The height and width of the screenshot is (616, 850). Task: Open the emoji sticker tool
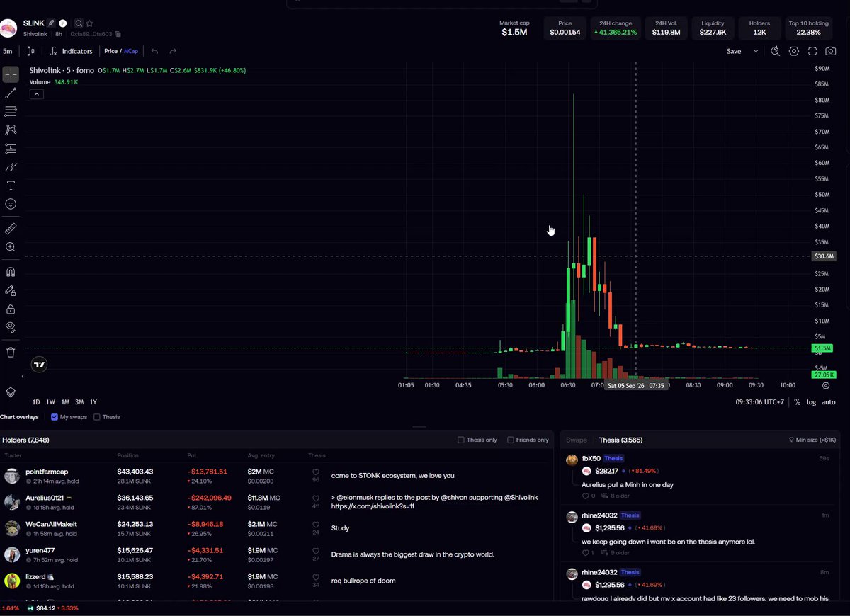pos(11,204)
